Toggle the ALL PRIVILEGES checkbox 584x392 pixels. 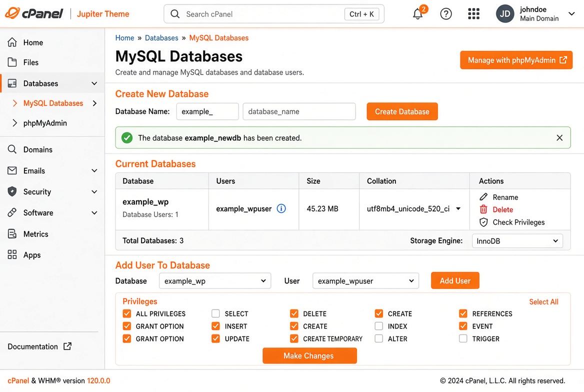pyautogui.click(x=127, y=313)
